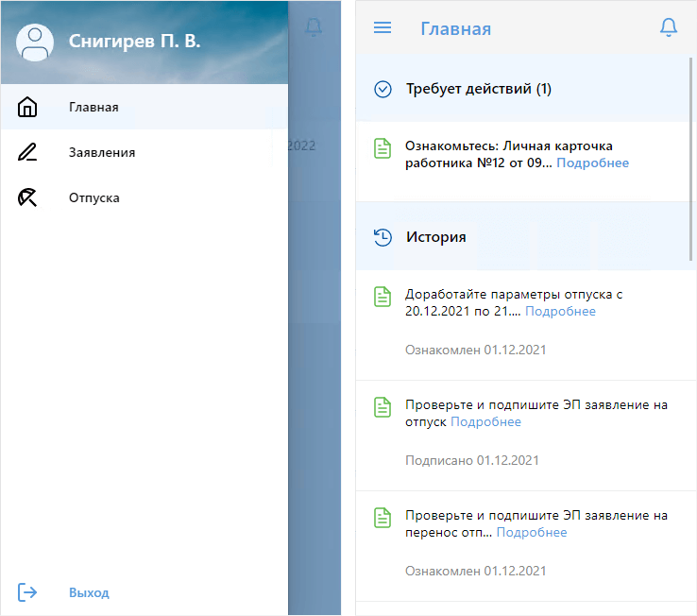The width and height of the screenshot is (697, 616).
Task: Click the dimmed bell behind the side menu
Action: (314, 27)
